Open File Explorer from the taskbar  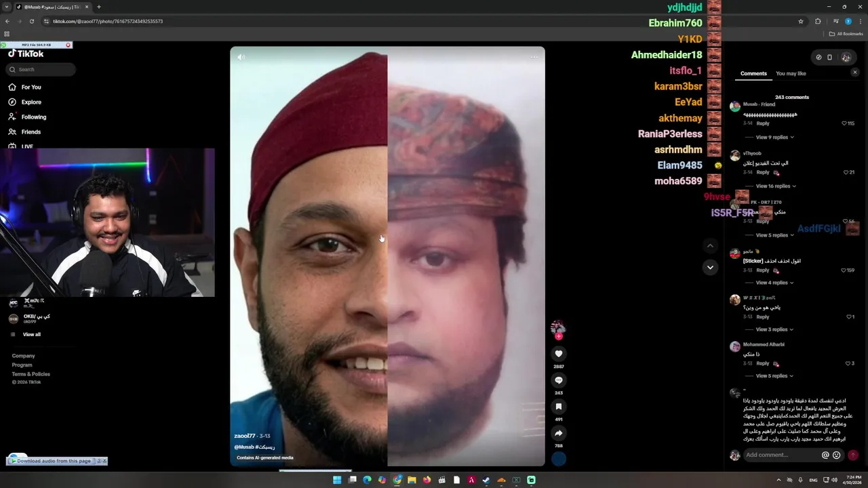click(x=412, y=480)
